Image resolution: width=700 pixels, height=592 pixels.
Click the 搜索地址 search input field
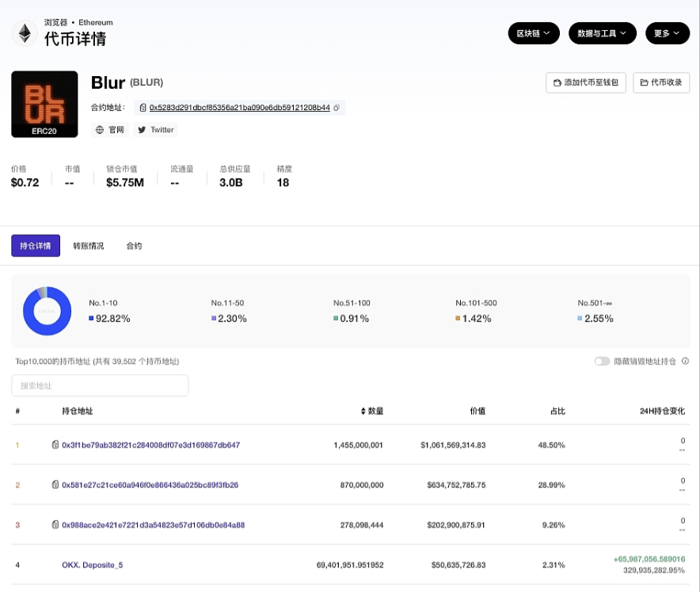(100, 385)
